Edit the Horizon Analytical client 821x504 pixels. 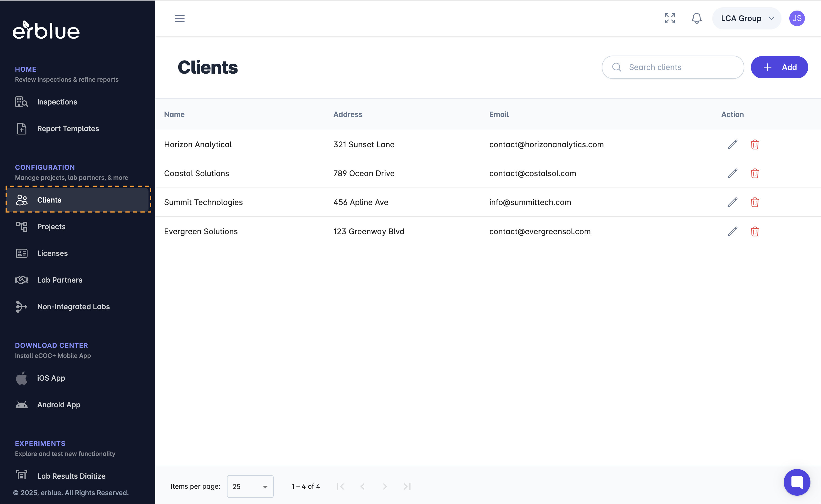pyautogui.click(x=732, y=144)
